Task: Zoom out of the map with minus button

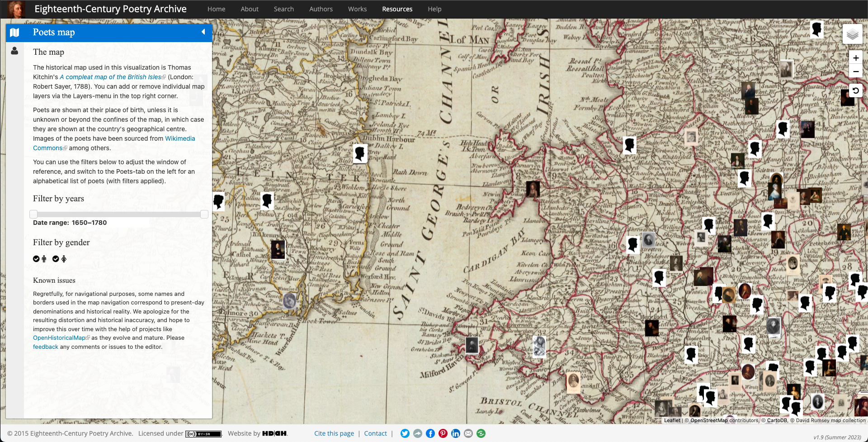Action: tap(856, 71)
